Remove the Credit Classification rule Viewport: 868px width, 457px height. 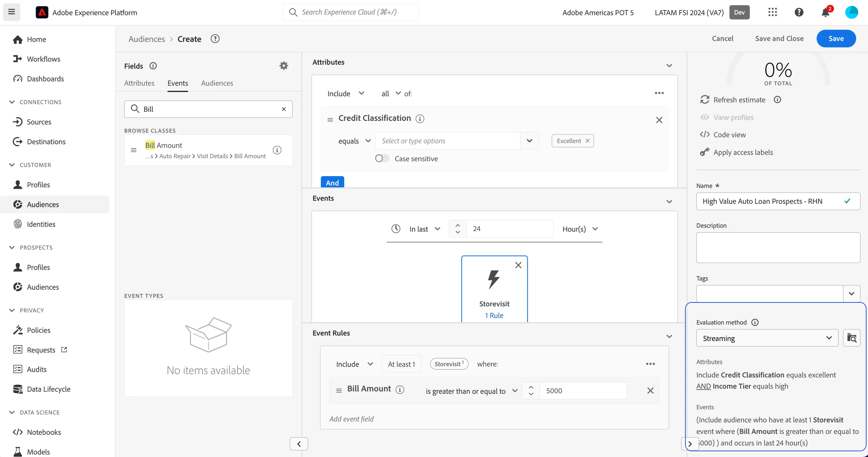pyautogui.click(x=659, y=120)
